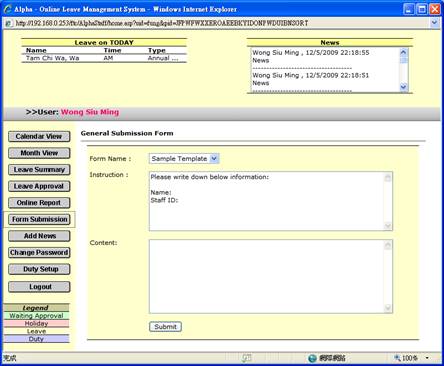Click the Content box scroll-down arrow
The width and height of the screenshot is (444, 366).
tap(388, 308)
